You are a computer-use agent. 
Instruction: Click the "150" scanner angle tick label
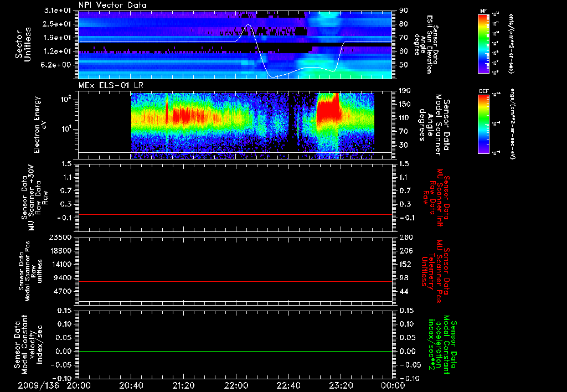(x=405, y=104)
